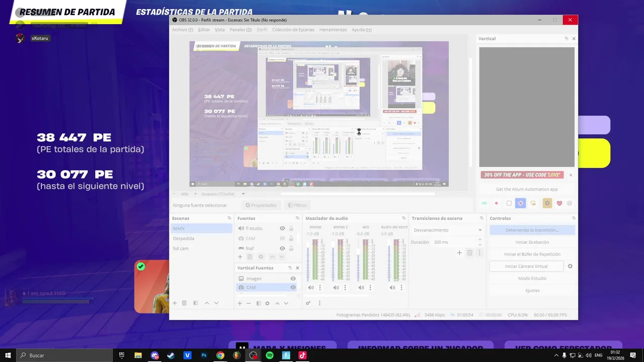Toggle visibility of CAM in Vertical Fuentes

293,288
